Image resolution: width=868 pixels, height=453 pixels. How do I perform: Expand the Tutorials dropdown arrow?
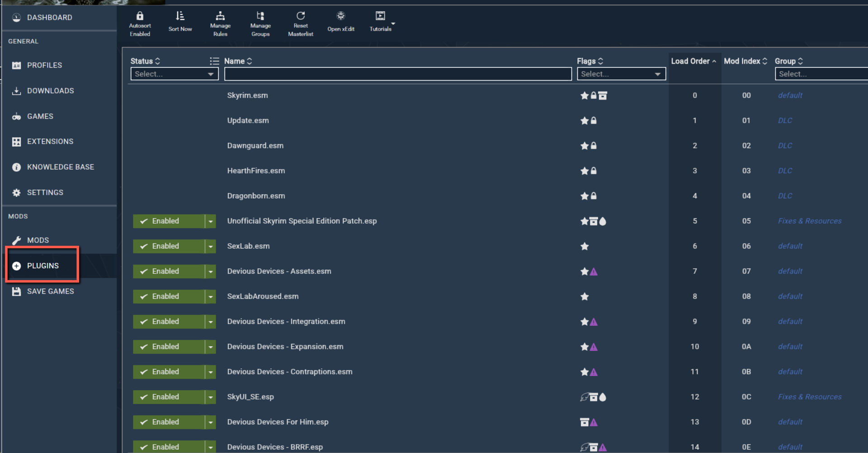(393, 24)
